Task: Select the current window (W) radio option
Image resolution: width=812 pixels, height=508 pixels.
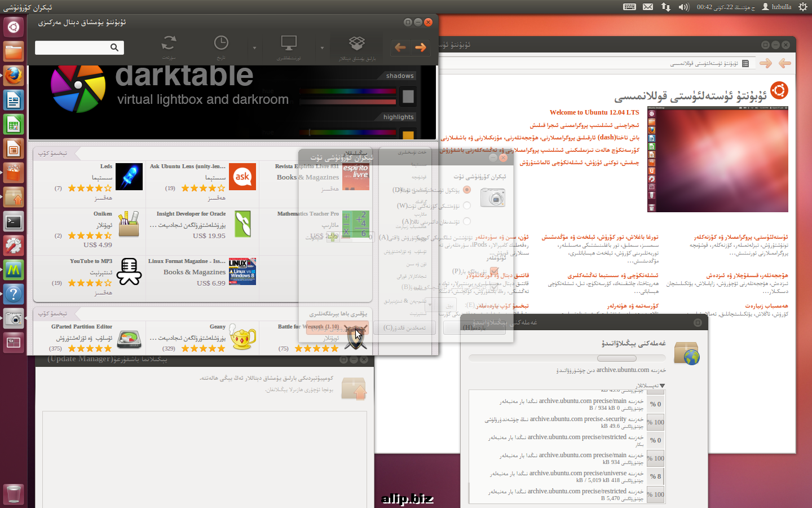Action: point(467,205)
